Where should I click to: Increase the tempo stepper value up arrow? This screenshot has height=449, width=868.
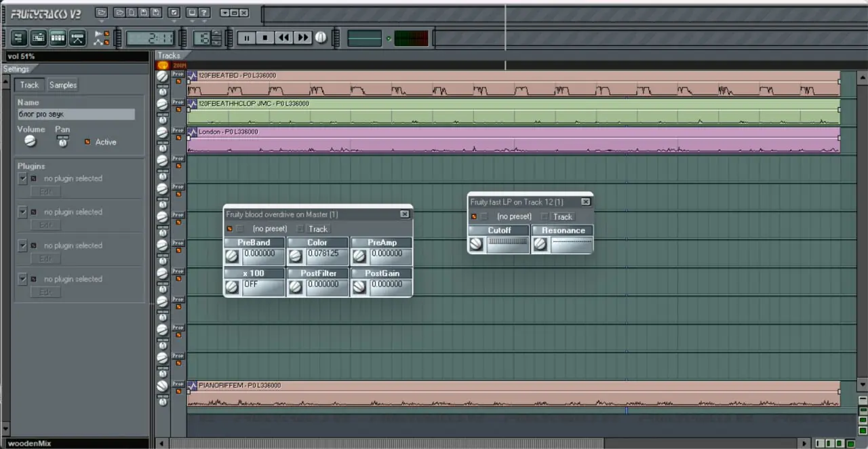tap(216, 34)
